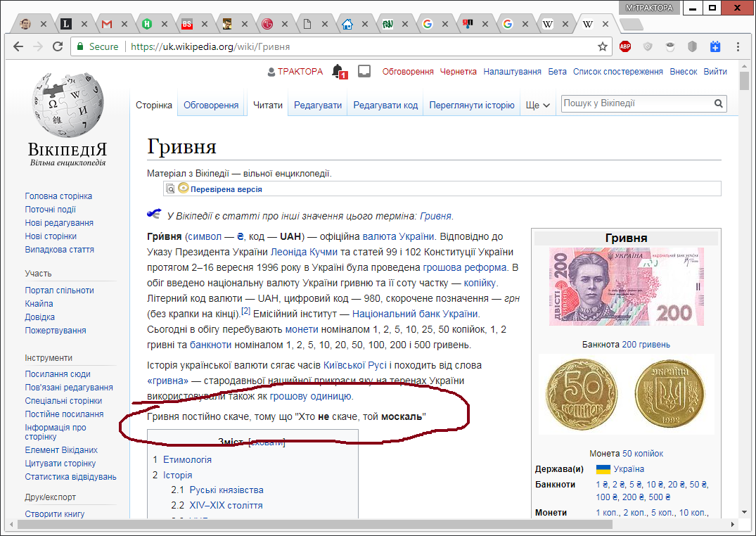Collapse contents with сховати link
The height and width of the screenshot is (536, 756).
[267, 442]
